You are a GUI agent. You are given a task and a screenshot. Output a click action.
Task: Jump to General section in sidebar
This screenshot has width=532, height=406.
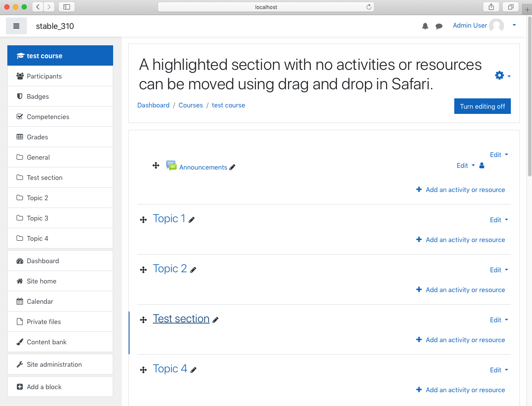coord(60,157)
